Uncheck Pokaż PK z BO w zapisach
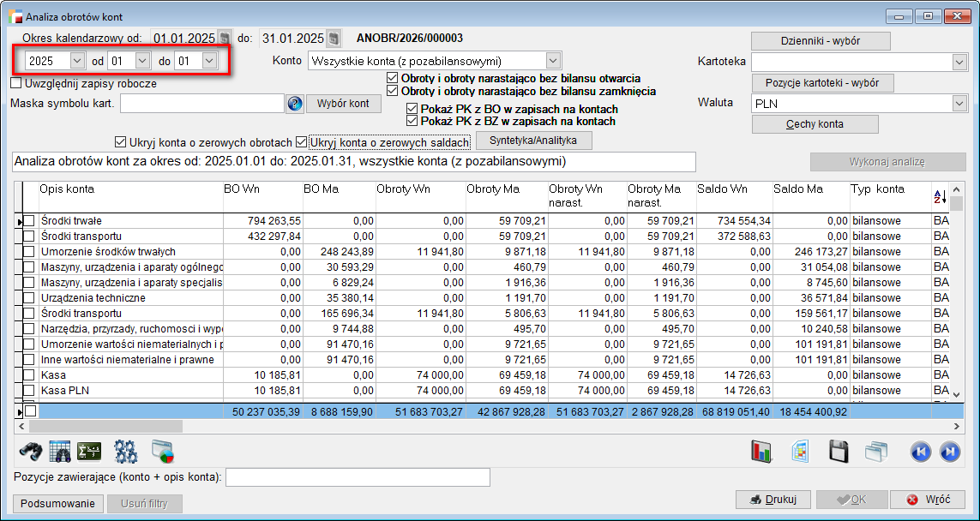 point(413,109)
